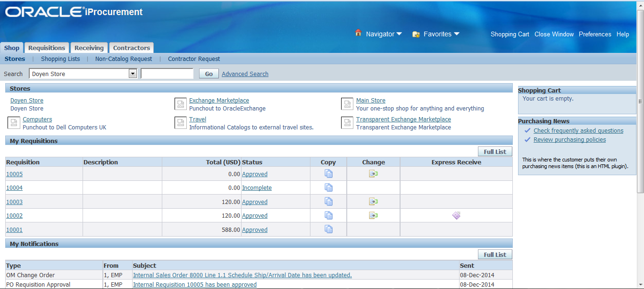This screenshot has width=644, height=289.
Task: Click the Incomplete status for requisition 10004
Action: tap(257, 187)
